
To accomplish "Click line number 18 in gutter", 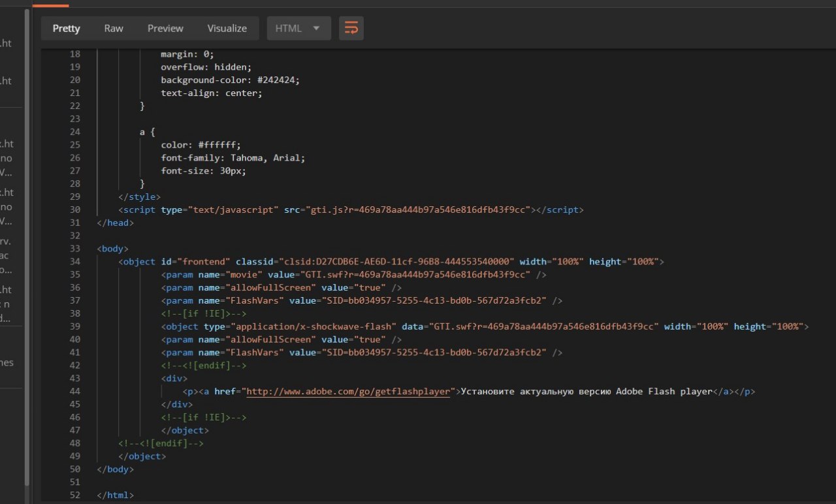I will click(74, 54).
